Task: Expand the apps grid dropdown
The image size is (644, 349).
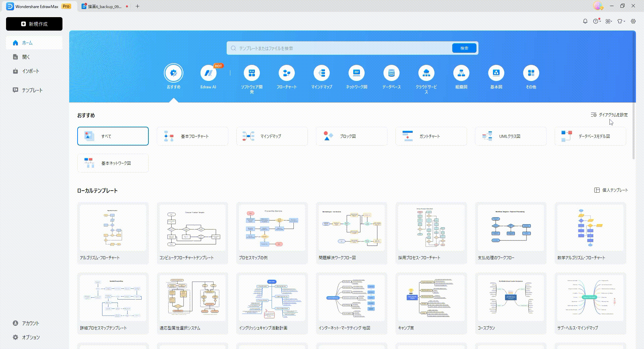Action: click(x=608, y=21)
